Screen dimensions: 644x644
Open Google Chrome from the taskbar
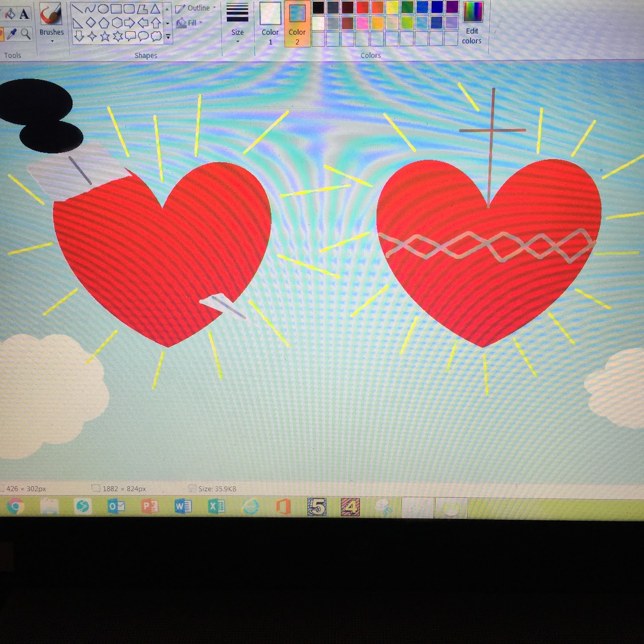(15, 506)
